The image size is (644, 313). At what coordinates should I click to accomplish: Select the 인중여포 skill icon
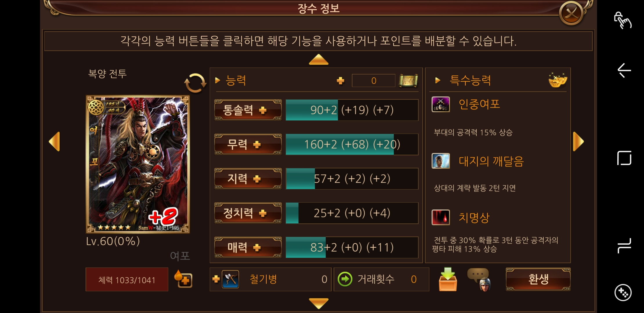tap(441, 104)
